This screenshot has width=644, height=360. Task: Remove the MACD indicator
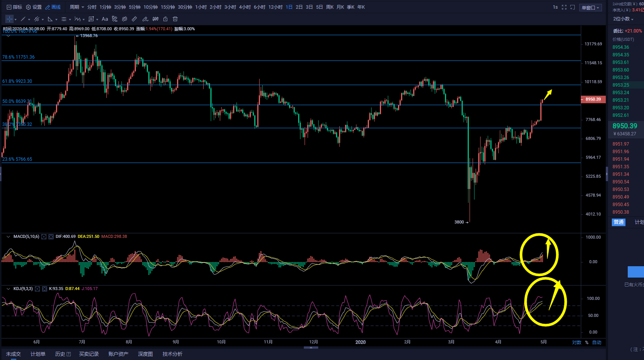tap(51, 237)
